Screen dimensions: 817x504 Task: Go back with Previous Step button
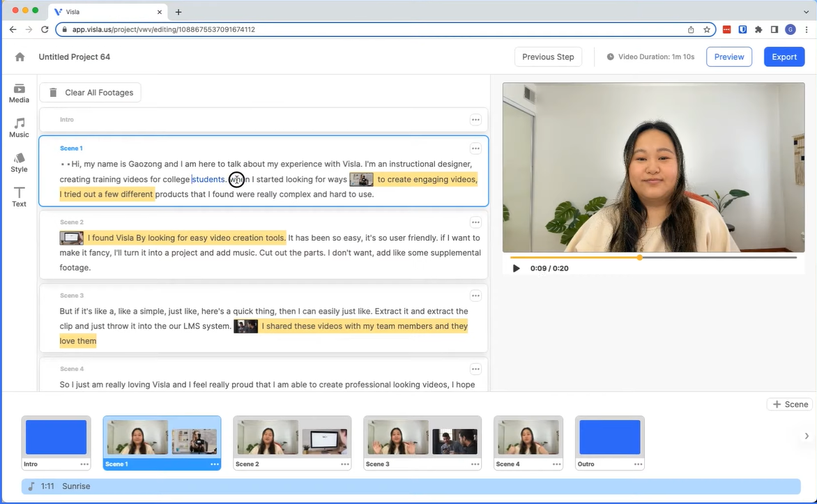pyautogui.click(x=548, y=57)
